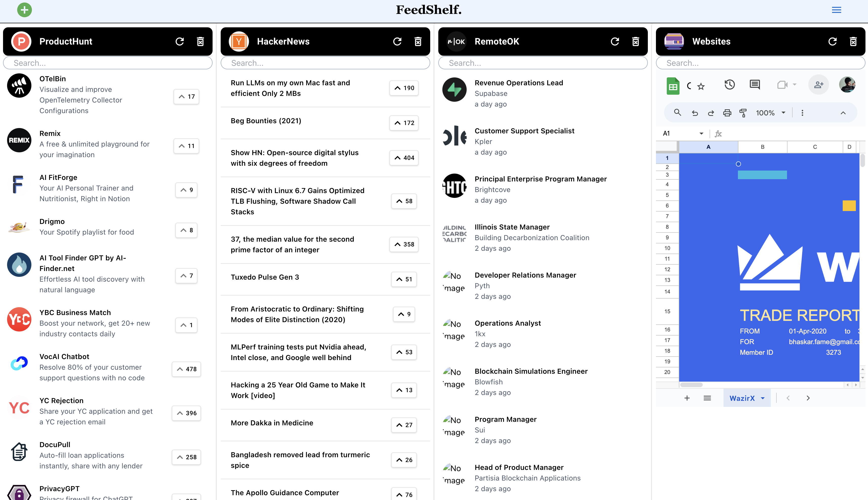Open the all sheets list
The image size is (868, 500).
(707, 398)
